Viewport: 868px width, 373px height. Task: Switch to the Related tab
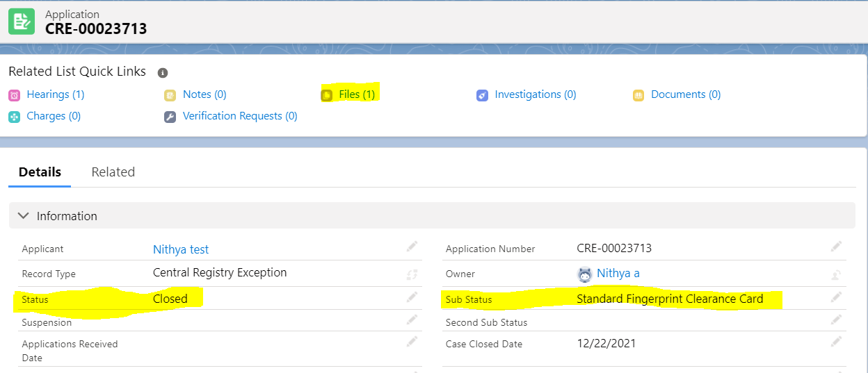pyautogui.click(x=113, y=172)
